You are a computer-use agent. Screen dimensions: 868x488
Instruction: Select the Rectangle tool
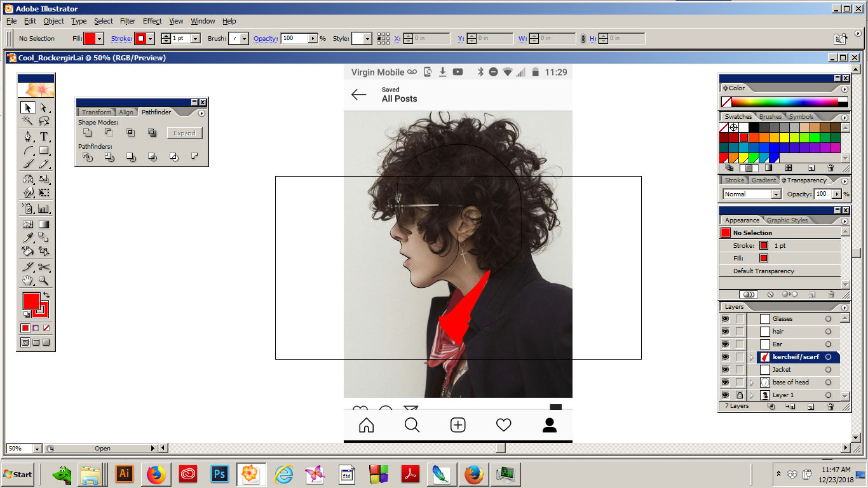tap(44, 151)
